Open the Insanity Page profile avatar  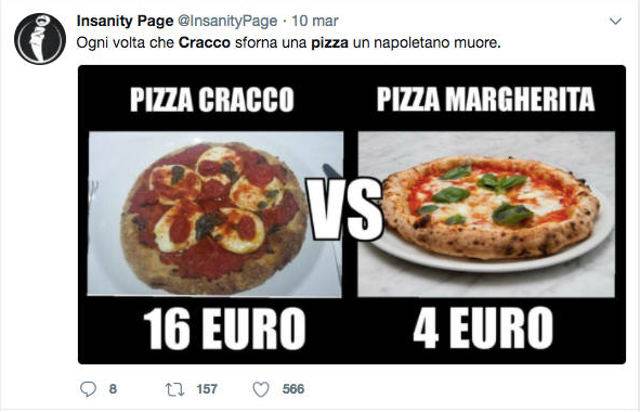point(40,39)
